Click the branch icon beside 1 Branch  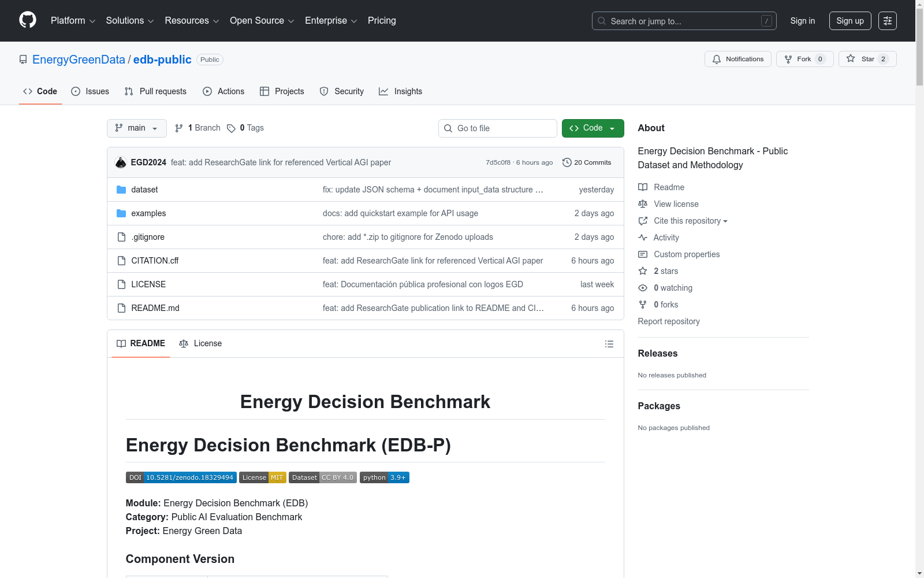pos(179,128)
